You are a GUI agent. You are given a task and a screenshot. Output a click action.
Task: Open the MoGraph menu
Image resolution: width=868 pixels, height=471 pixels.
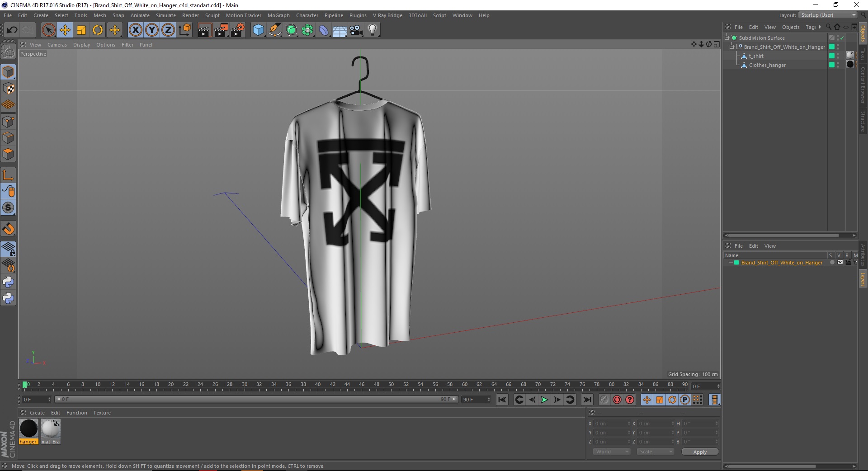coord(278,15)
